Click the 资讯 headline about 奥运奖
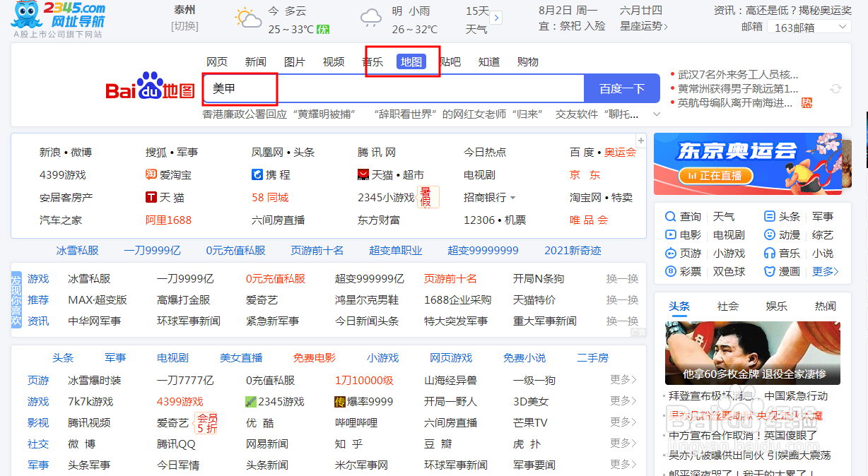 click(x=782, y=10)
